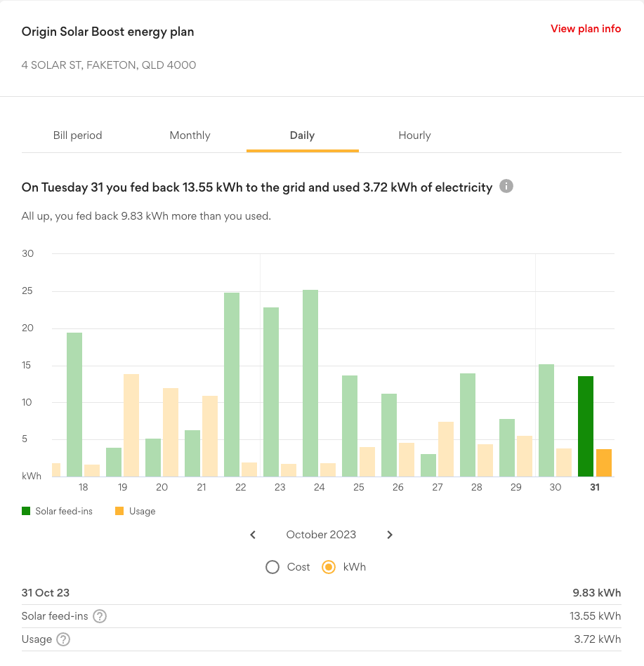Switch to the Hourly tab
The height and width of the screenshot is (666, 644).
(x=414, y=135)
